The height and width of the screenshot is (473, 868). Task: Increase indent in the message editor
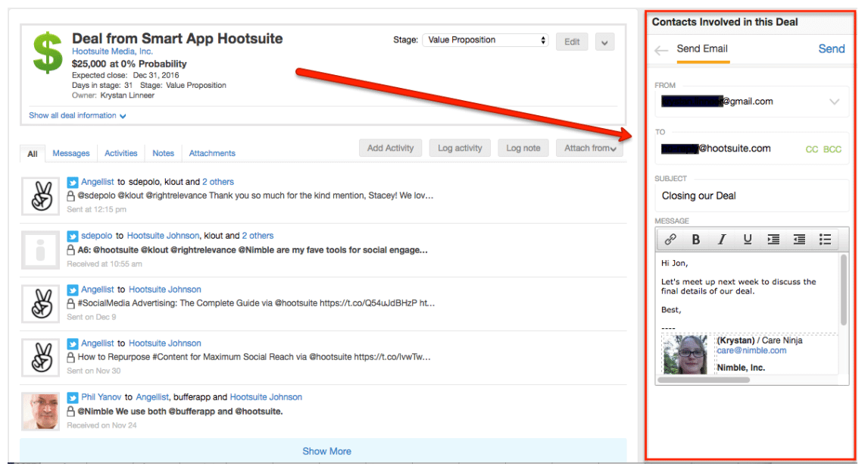[773, 240]
